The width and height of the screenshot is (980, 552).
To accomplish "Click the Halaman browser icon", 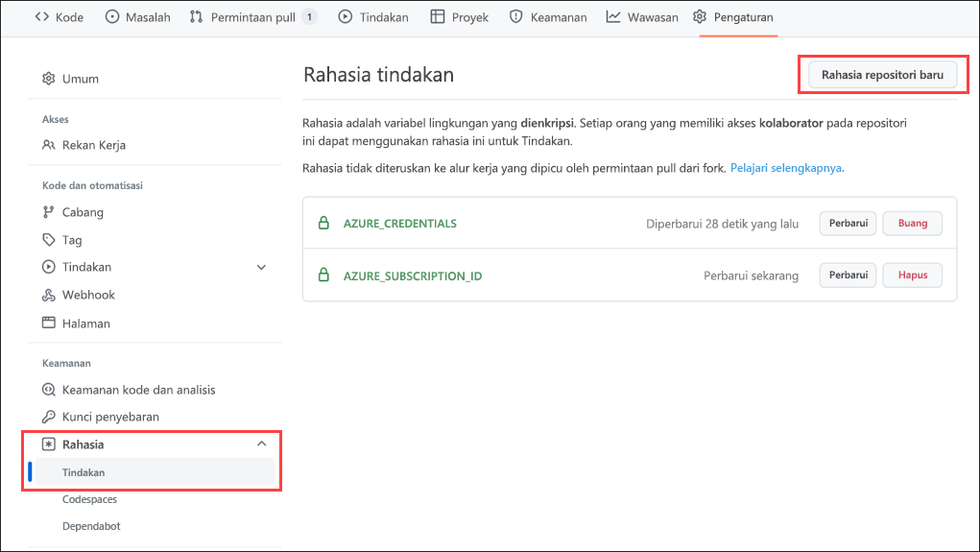I will tap(49, 323).
